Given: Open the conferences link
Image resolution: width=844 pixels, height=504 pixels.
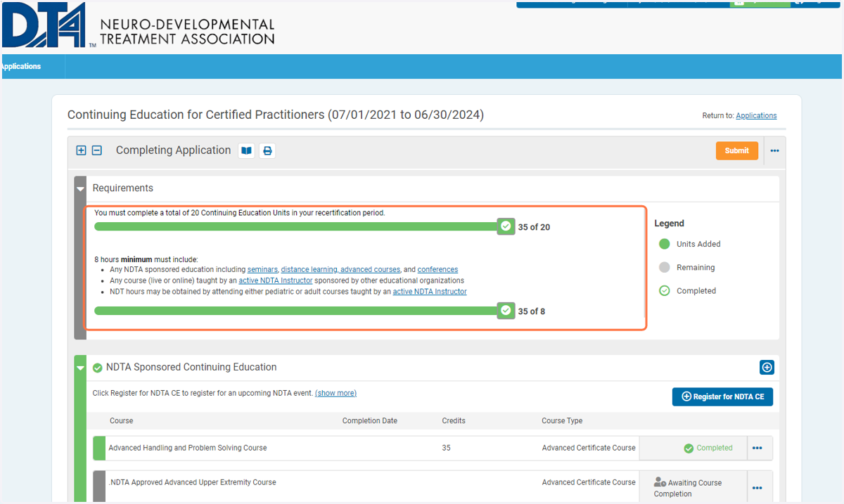Looking at the screenshot, I should (437, 270).
